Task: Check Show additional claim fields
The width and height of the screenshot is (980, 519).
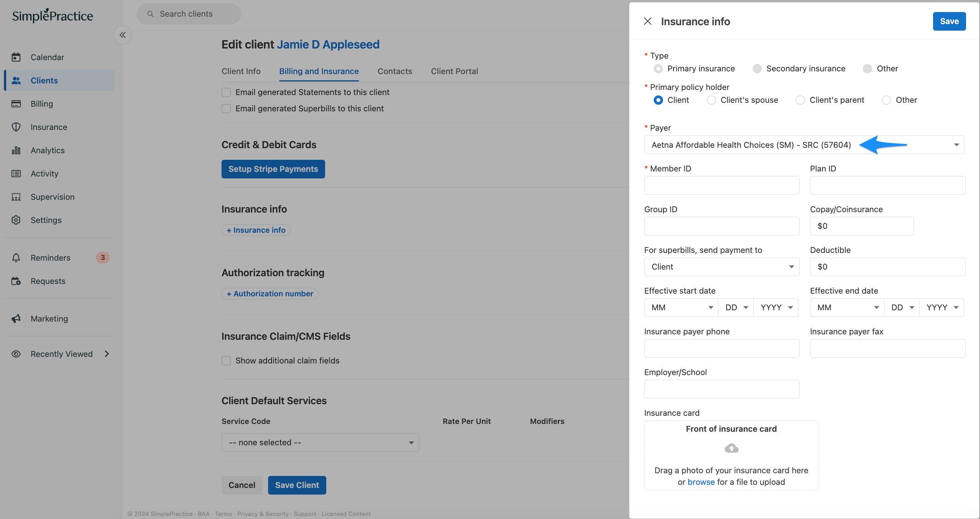Action: (226, 361)
